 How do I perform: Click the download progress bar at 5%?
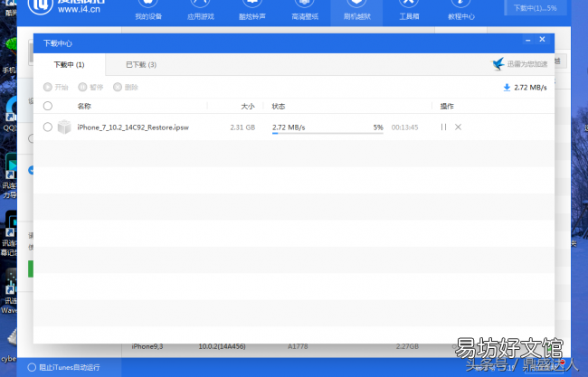327,133
